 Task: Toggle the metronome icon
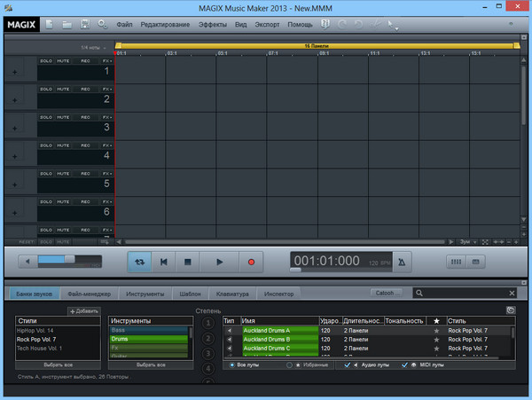[x=403, y=262]
